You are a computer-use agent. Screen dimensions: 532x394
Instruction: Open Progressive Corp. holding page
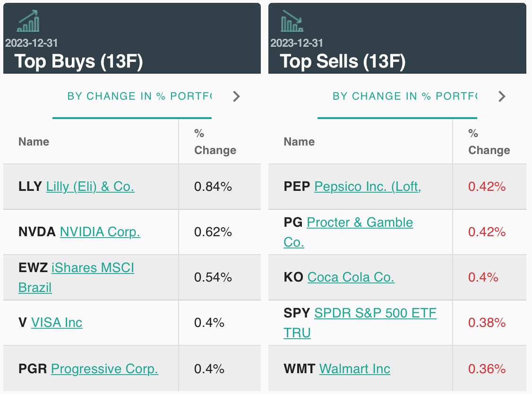point(104,368)
